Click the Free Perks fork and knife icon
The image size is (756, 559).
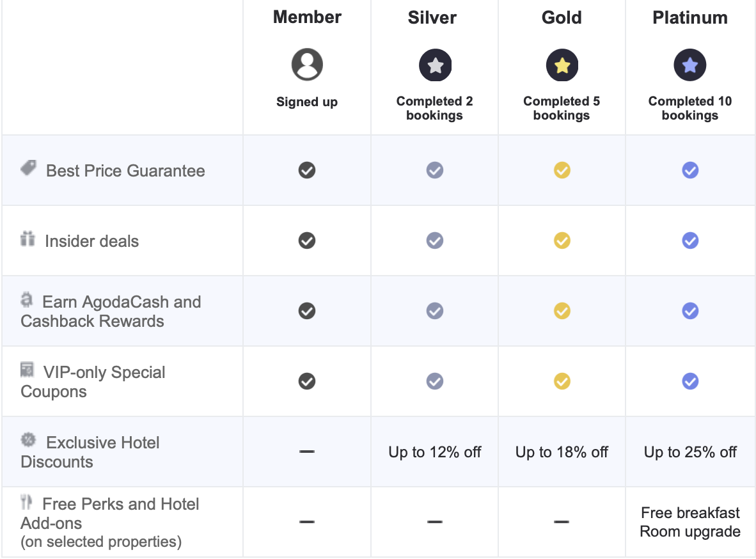(26, 502)
